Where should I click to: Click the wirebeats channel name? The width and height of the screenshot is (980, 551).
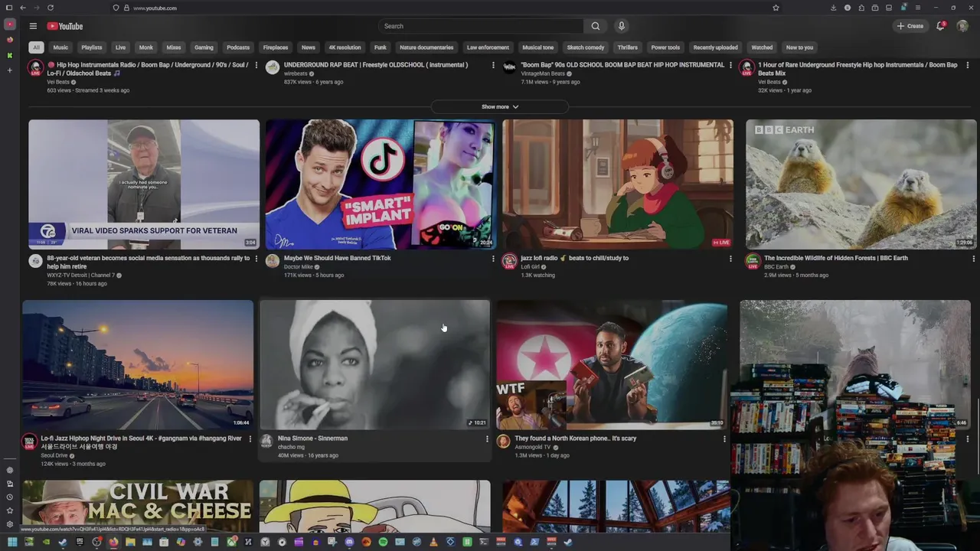coord(296,73)
